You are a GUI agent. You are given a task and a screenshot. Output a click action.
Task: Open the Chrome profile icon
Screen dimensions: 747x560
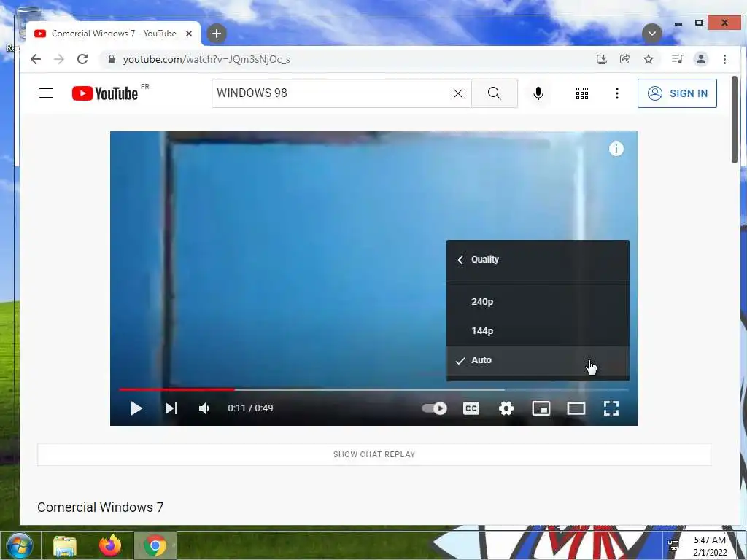click(x=701, y=59)
